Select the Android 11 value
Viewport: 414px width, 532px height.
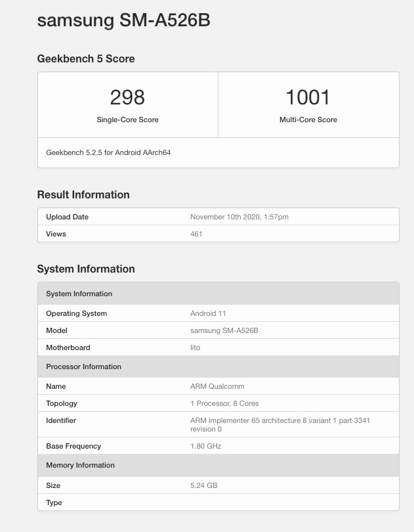pos(208,313)
